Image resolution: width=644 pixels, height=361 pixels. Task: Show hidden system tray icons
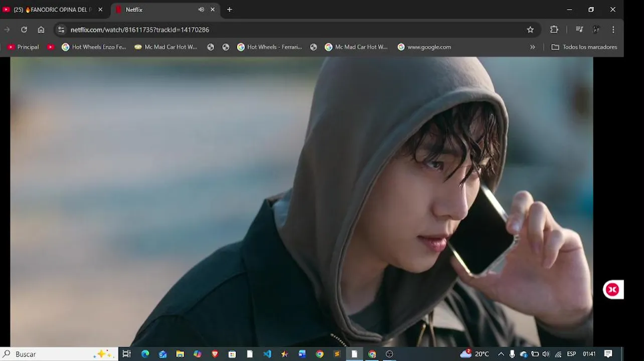click(x=501, y=354)
